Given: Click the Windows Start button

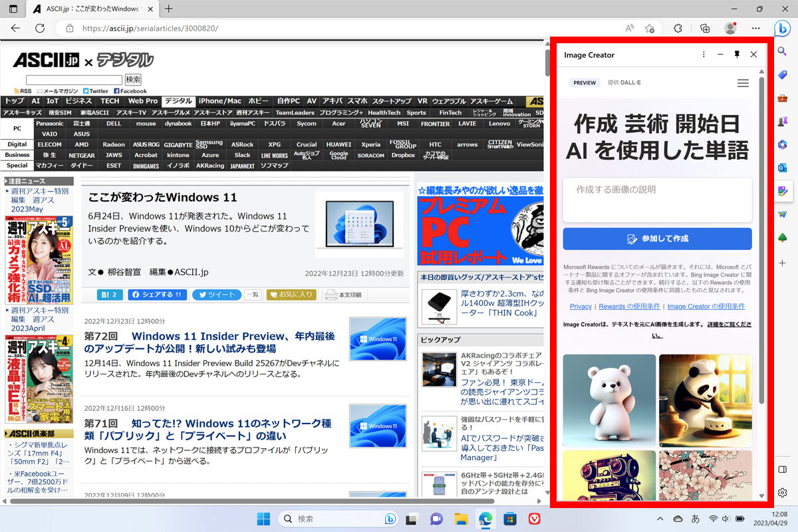Looking at the screenshot, I should [263, 519].
